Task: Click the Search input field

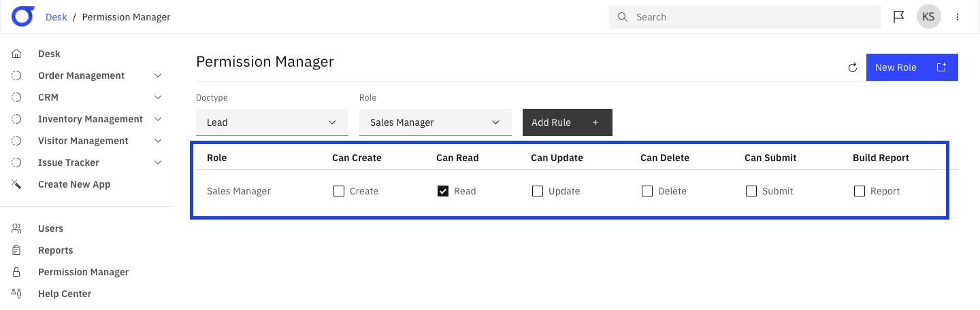Action: pos(745,17)
